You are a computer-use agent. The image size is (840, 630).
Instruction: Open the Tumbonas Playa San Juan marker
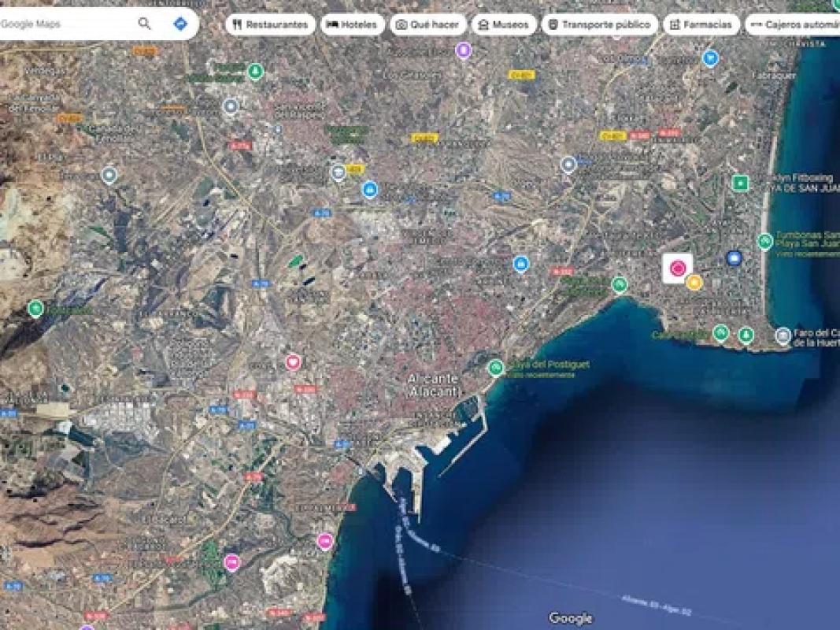click(x=764, y=241)
